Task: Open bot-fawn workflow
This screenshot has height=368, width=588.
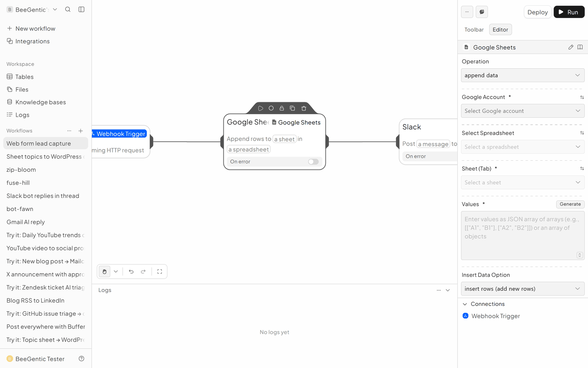Action: click(46, 209)
